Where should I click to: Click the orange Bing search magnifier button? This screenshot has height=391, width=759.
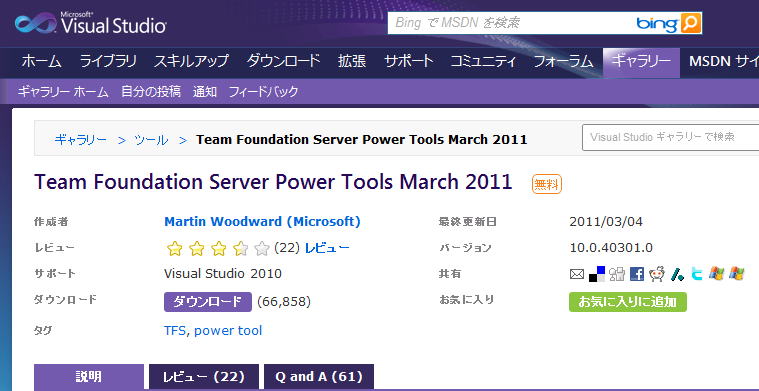coord(691,23)
